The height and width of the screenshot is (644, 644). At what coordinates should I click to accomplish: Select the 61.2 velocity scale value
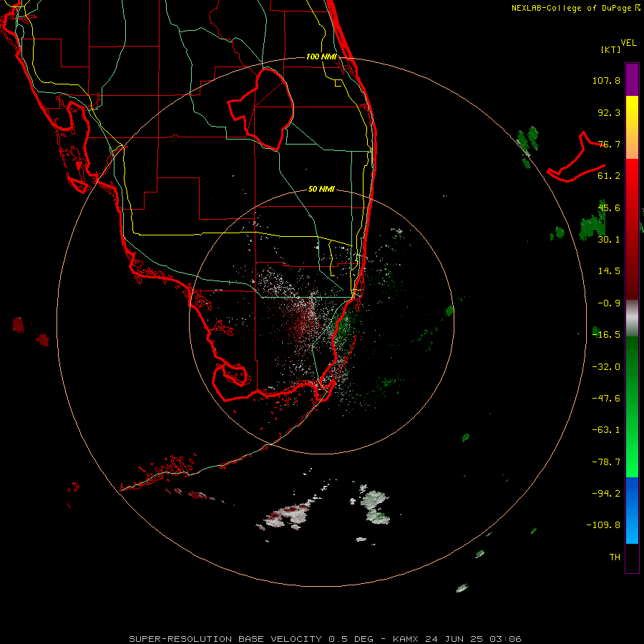click(609, 176)
